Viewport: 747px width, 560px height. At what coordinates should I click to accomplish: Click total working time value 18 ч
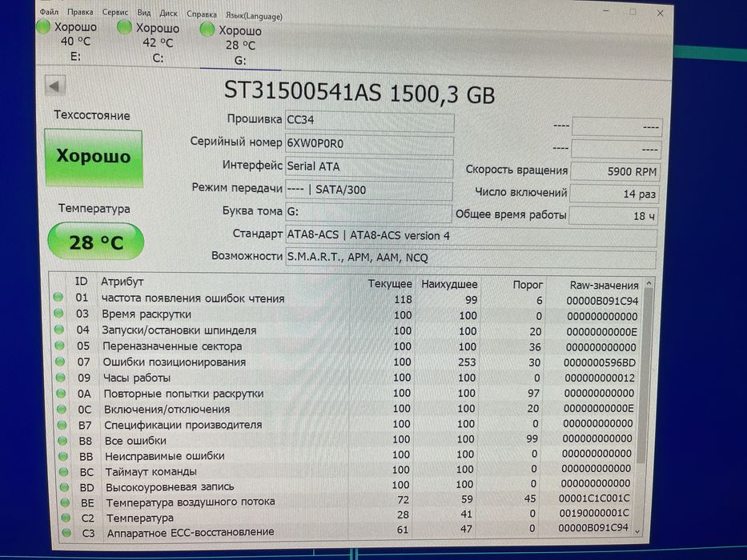tap(614, 216)
